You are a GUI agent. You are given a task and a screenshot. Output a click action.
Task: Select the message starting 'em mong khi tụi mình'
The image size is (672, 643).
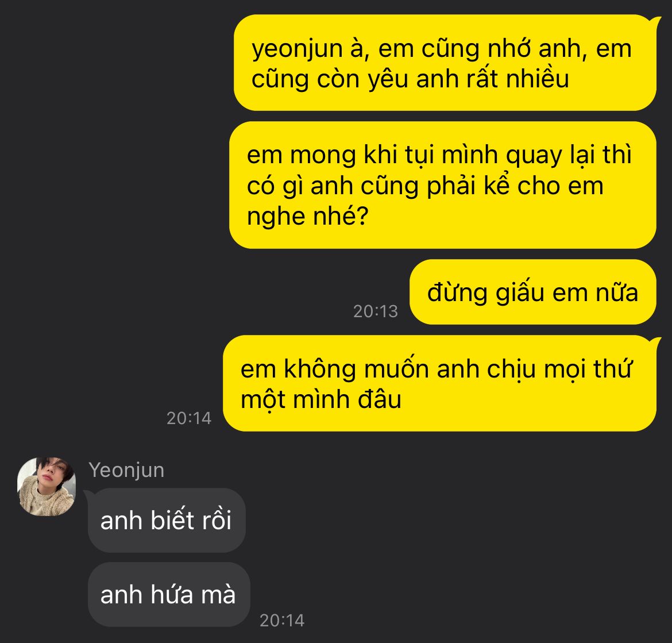(x=443, y=185)
